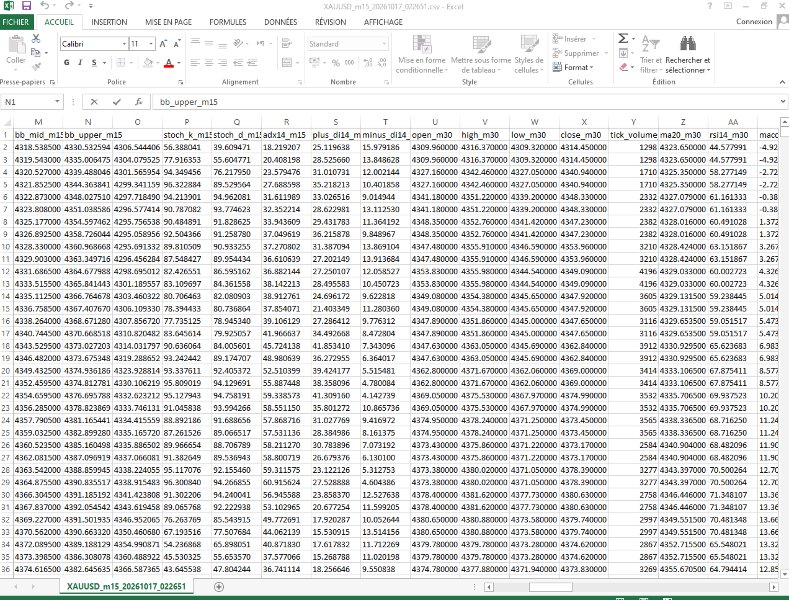The height and width of the screenshot is (600, 789).
Task: Align text to the left
Action: point(195,62)
